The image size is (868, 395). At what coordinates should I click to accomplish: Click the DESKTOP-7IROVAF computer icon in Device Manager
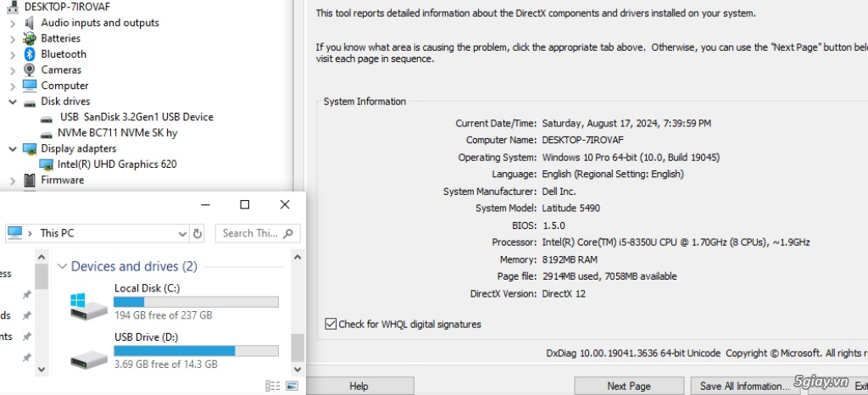[12, 7]
